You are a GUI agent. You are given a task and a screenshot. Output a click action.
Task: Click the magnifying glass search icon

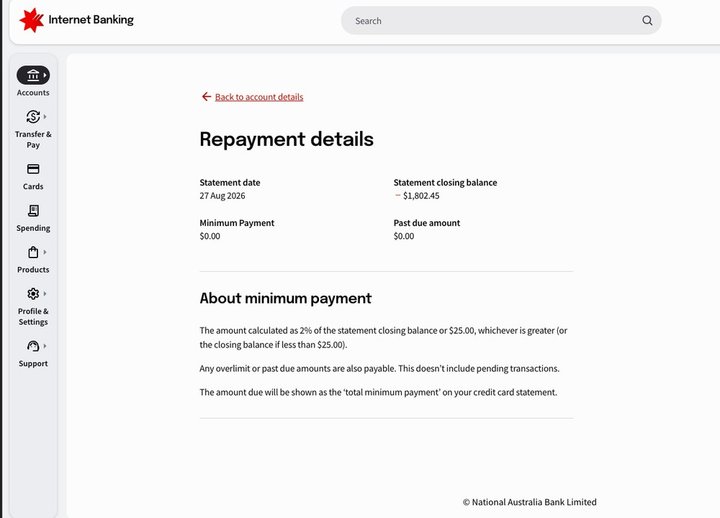click(647, 20)
